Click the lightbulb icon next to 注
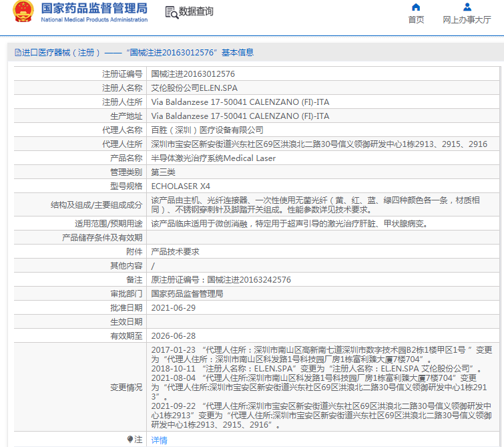 [130, 439]
